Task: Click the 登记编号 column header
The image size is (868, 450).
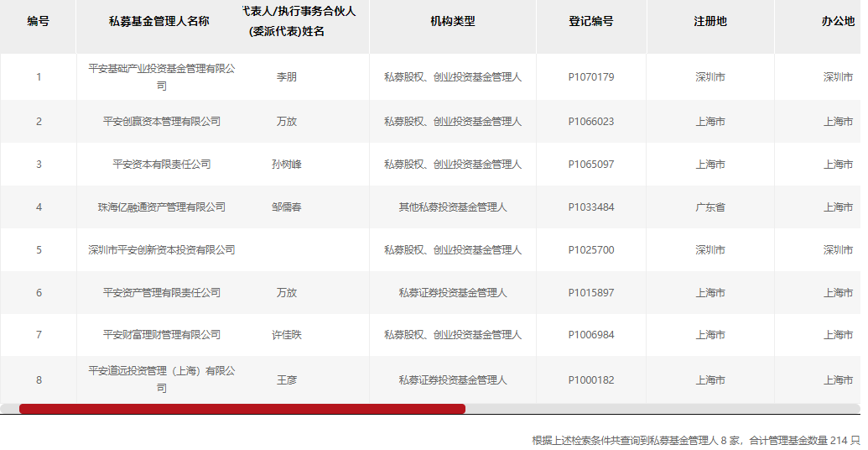Action: click(591, 21)
